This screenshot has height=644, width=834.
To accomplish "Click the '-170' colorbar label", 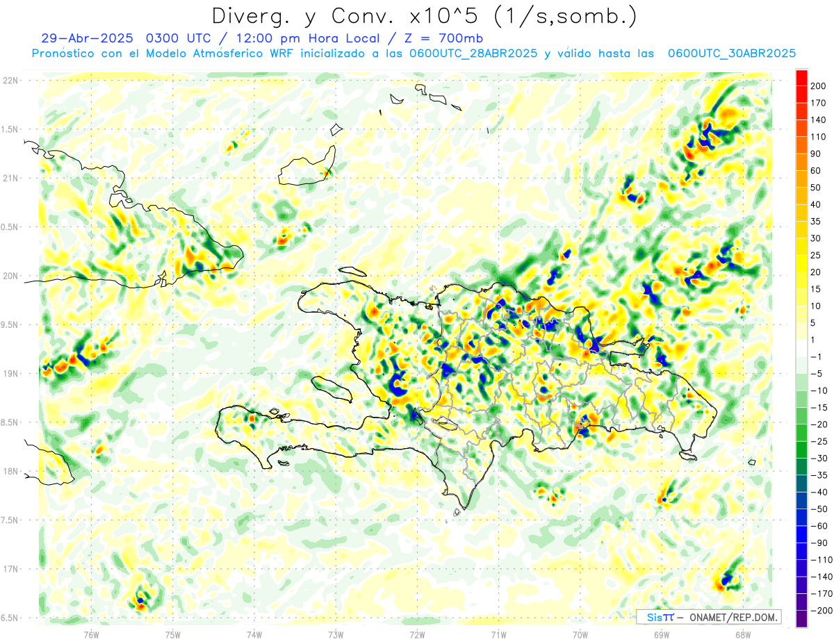I will [x=821, y=593].
